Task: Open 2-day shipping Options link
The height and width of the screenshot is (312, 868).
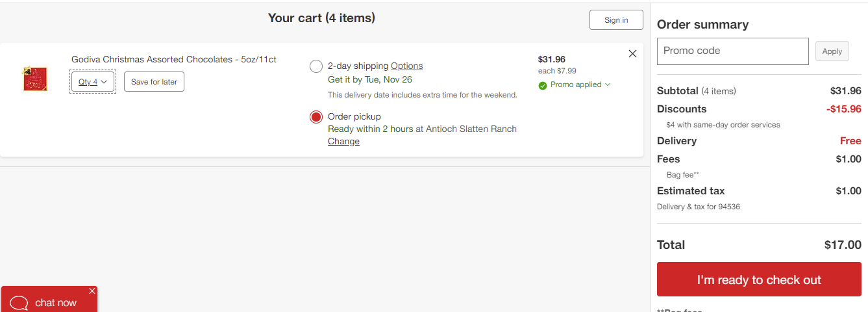Action: 406,66
